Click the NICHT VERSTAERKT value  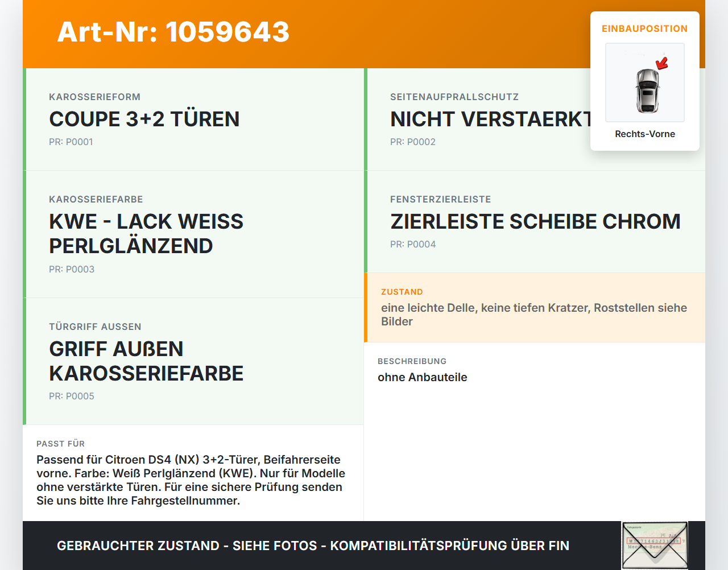pyautogui.click(x=490, y=119)
